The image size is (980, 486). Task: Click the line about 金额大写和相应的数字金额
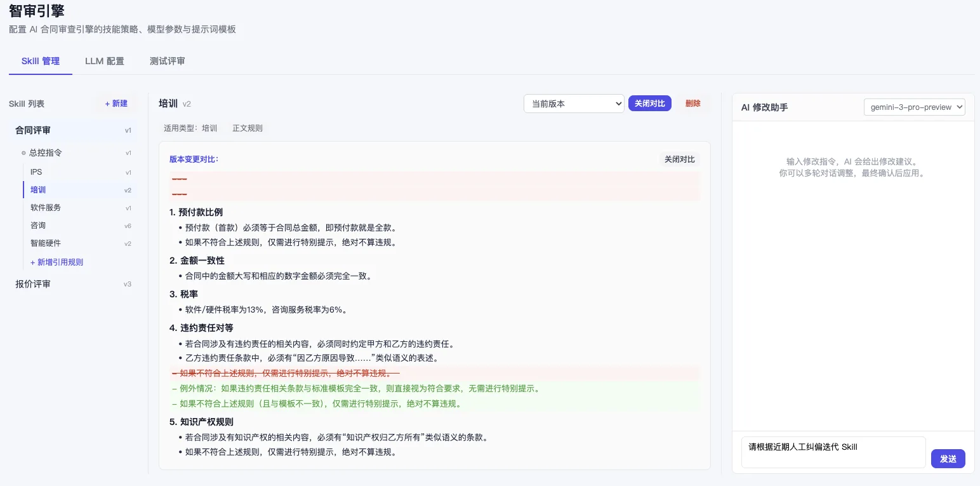[278, 276]
